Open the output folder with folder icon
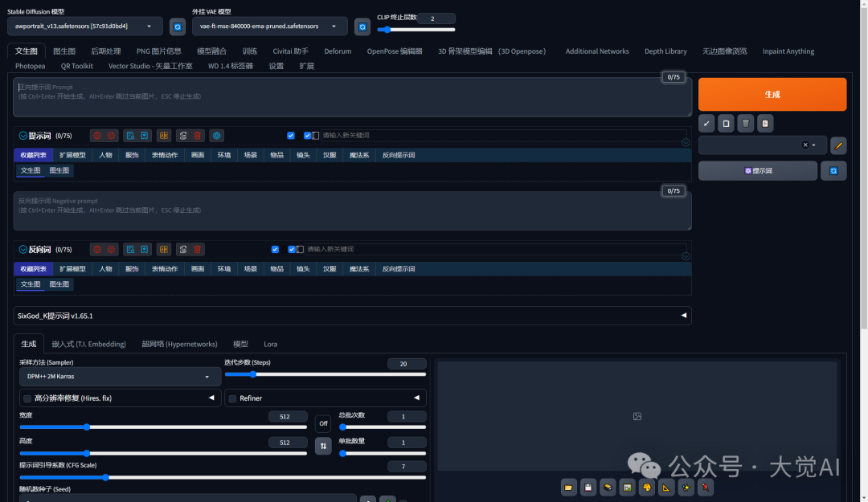This screenshot has height=502, width=868. click(568, 488)
